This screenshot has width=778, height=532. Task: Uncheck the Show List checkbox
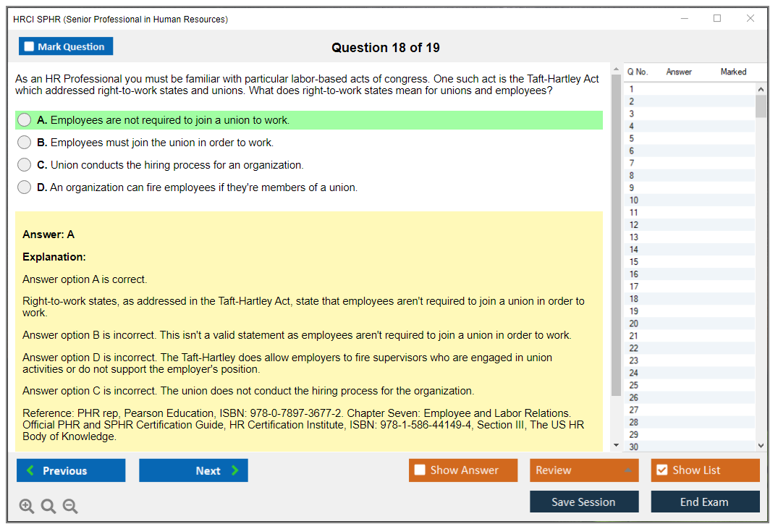pyautogui.click(x=661, y=470)
